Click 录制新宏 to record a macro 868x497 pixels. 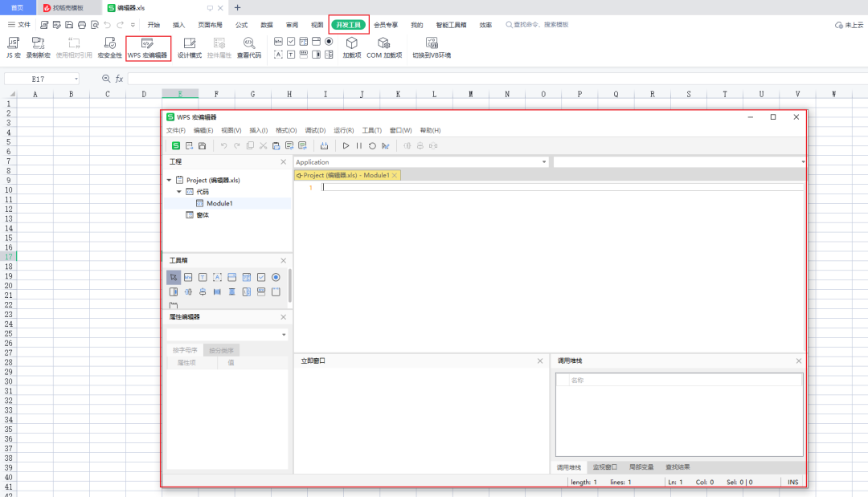tap(39, 47)
